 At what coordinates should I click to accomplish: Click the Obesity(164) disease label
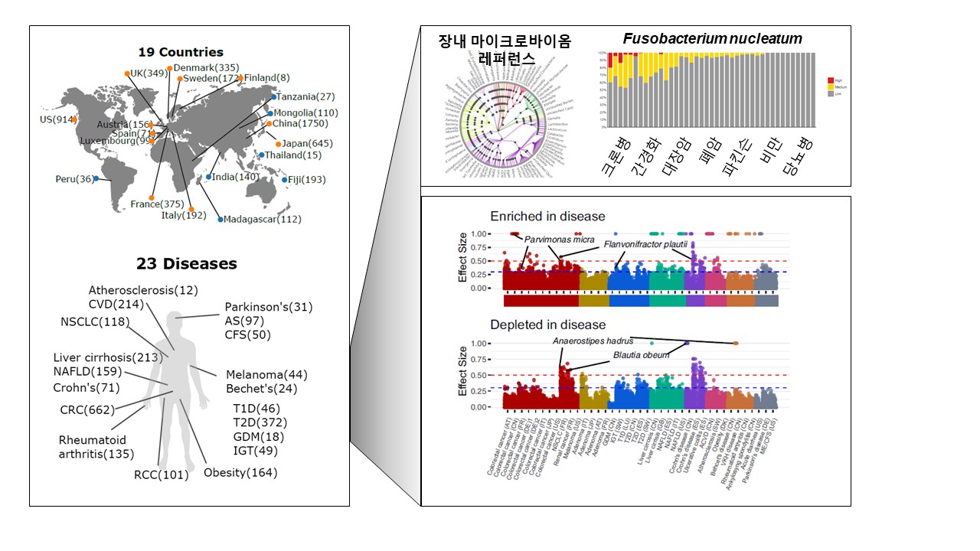[240, 472]
